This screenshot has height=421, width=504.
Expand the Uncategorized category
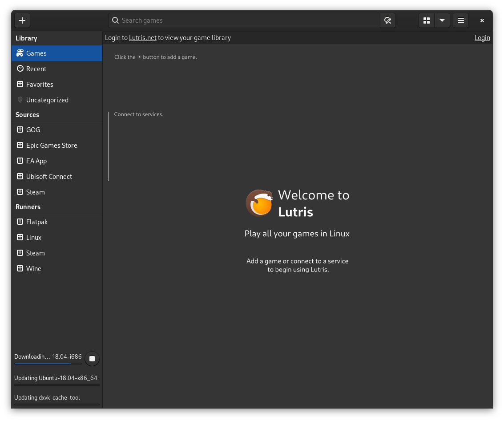47,100
